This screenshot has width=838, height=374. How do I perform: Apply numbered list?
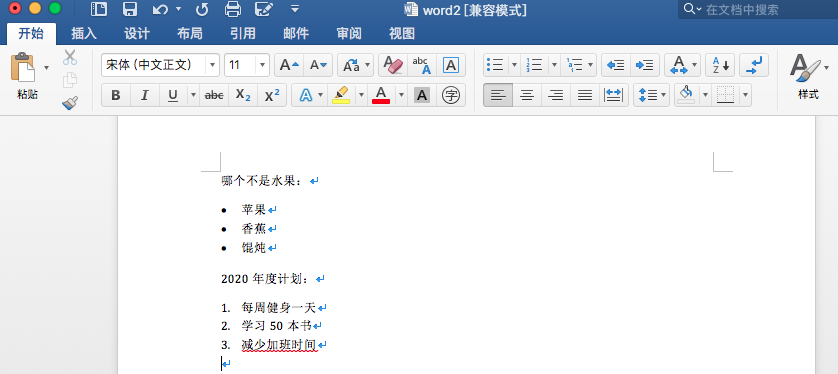[534, 65]
